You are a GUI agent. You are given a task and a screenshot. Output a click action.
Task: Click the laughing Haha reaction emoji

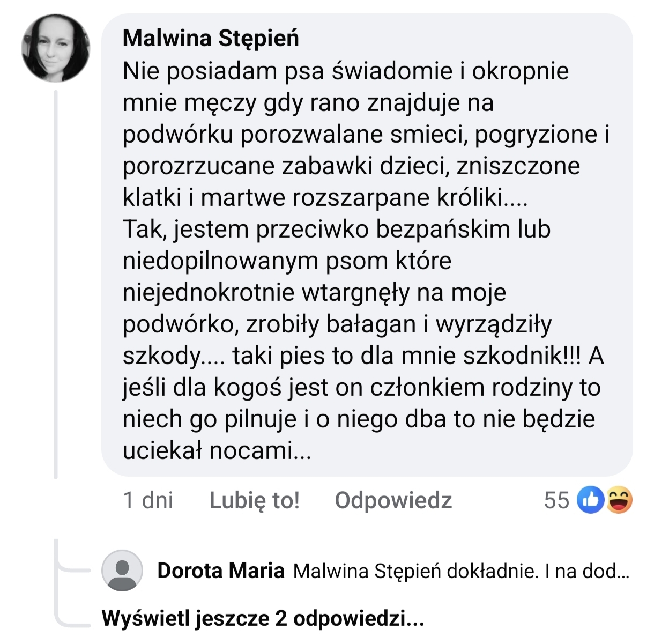coord(620,501)
